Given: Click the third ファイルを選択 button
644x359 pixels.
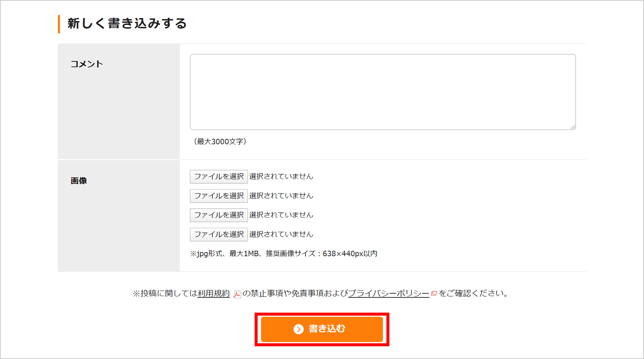Looking at the screenshot, I should [x=219, y=215].
